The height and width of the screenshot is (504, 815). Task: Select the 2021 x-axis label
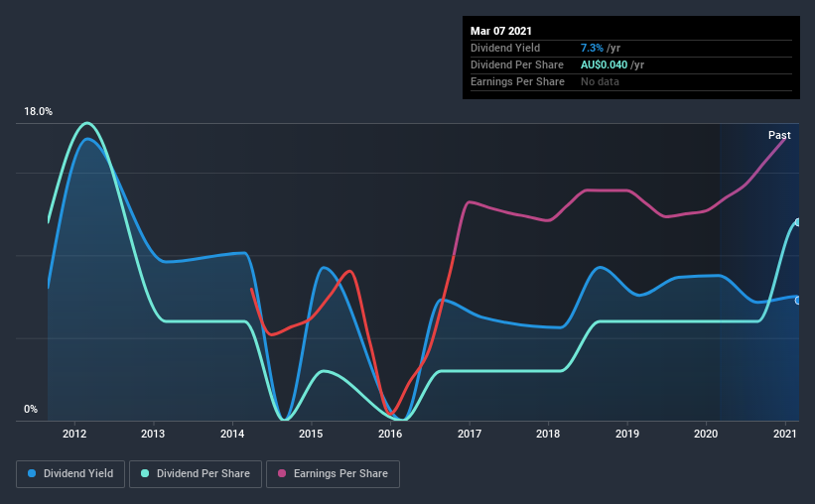[x=785, y=434]
